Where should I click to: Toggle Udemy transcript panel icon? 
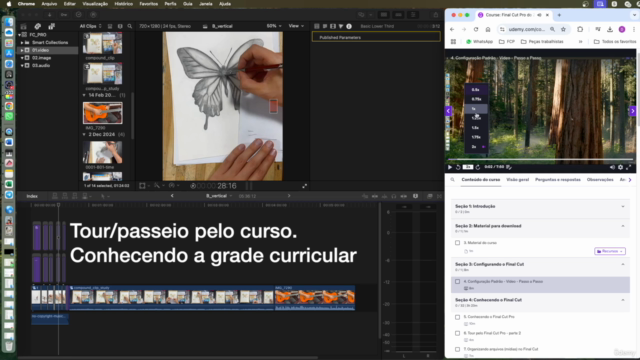(509, 167)
